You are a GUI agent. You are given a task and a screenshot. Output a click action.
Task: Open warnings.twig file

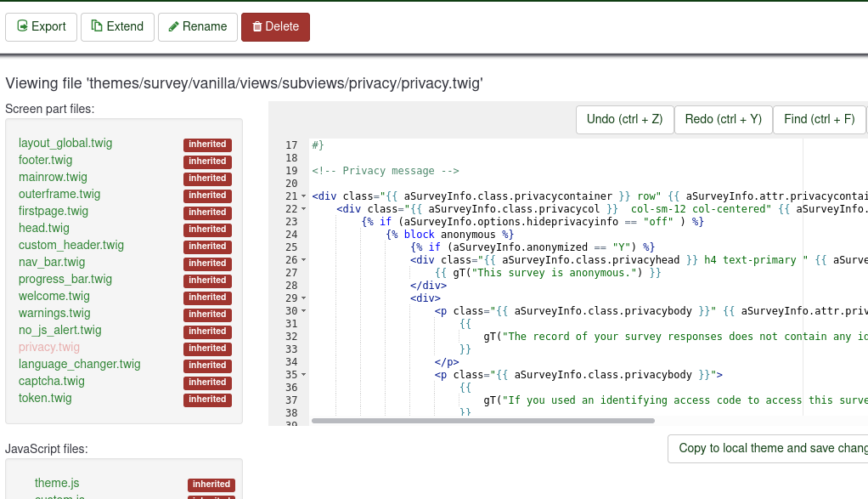click(x=54, y=314)
